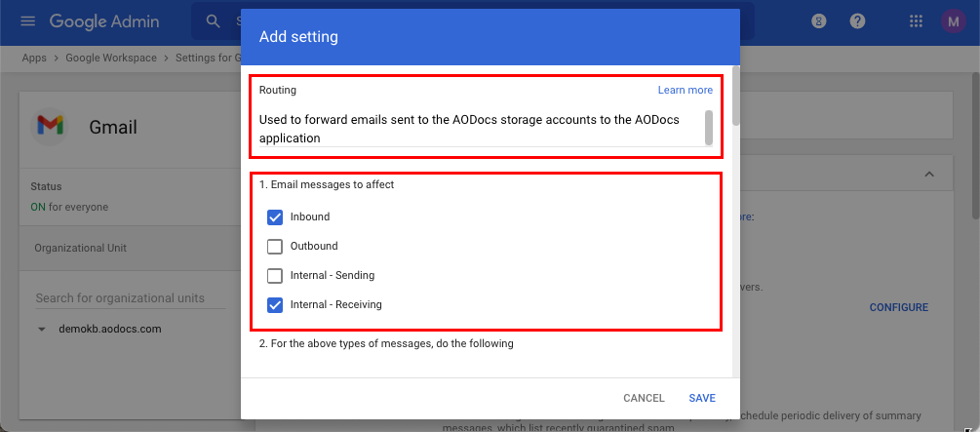Click the CONFIGURE button

[899, 307]
